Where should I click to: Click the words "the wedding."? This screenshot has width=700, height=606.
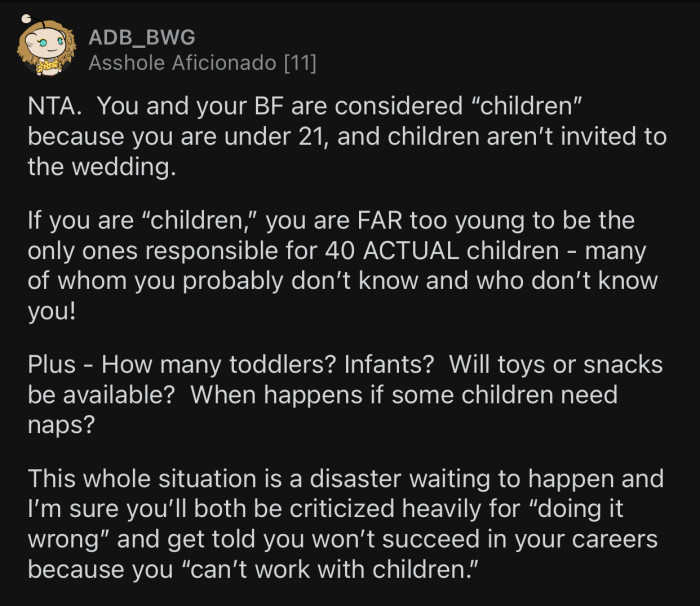pyautogui.click(x=102, y=166)
